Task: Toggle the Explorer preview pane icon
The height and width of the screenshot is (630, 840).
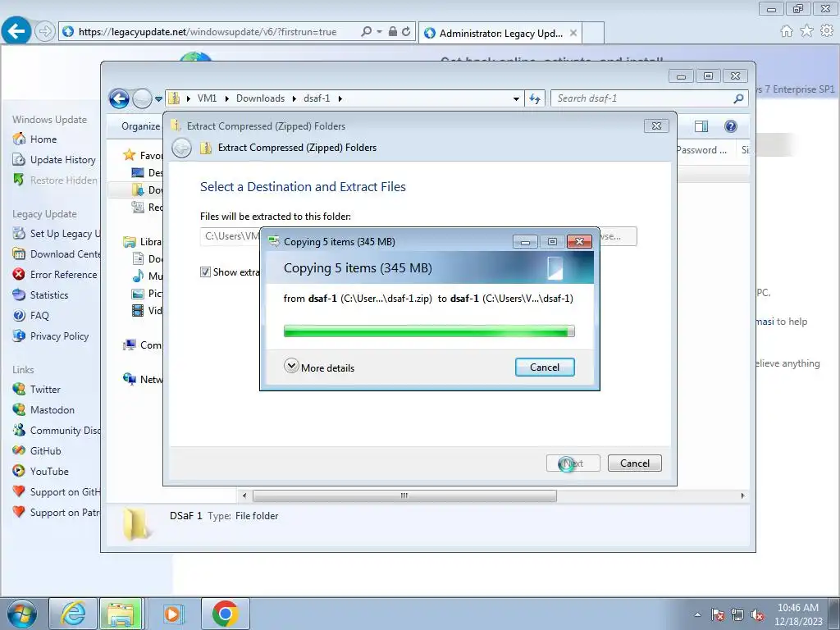Action: point(701,126)
